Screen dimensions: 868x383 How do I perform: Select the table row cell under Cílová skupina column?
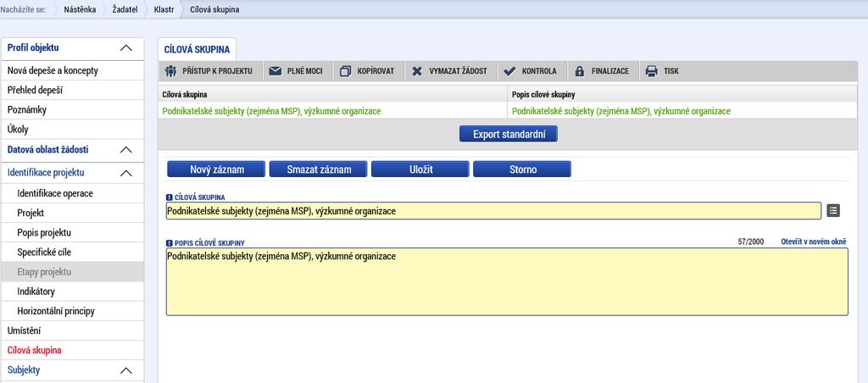pyautogui.click(x=332, y=111)
